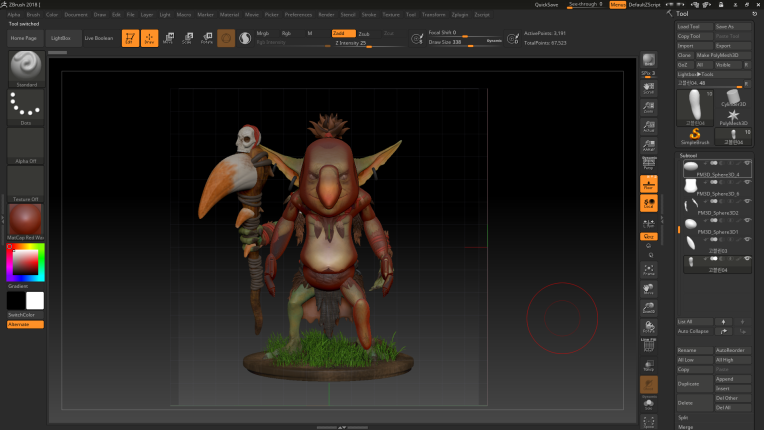
Task: Hide the PM3D_Sphere3D_4 subtool with eye icon
Action: coord(747,163)
